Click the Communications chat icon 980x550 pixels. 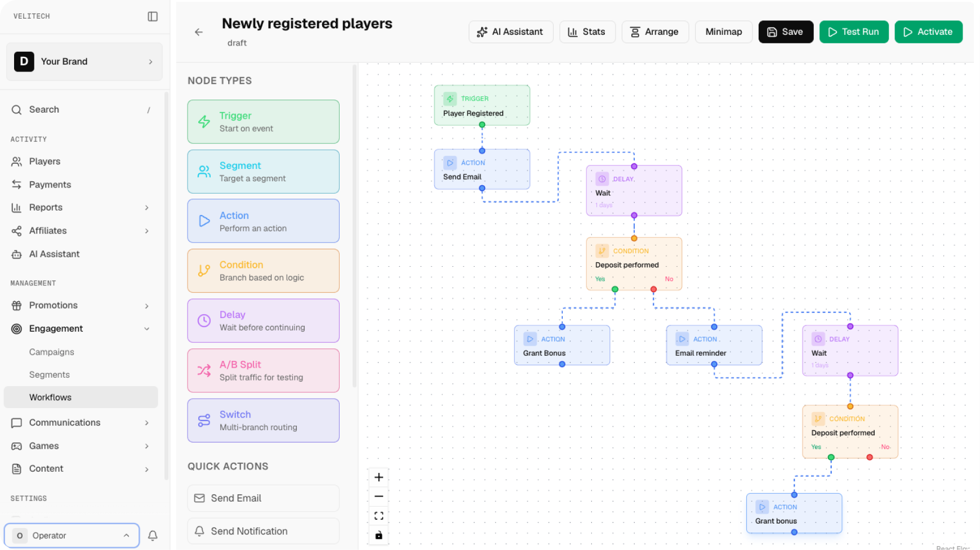(17, 423)
